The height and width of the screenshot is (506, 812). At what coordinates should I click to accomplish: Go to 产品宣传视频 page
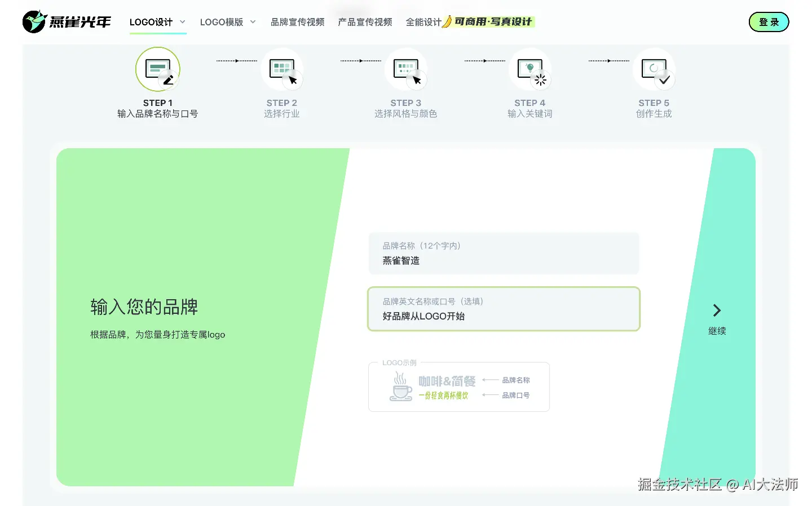[x=365, y=22]
